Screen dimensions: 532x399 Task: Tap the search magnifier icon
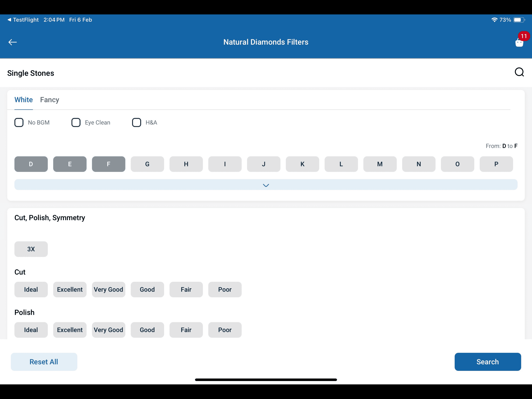coord(519,72)
